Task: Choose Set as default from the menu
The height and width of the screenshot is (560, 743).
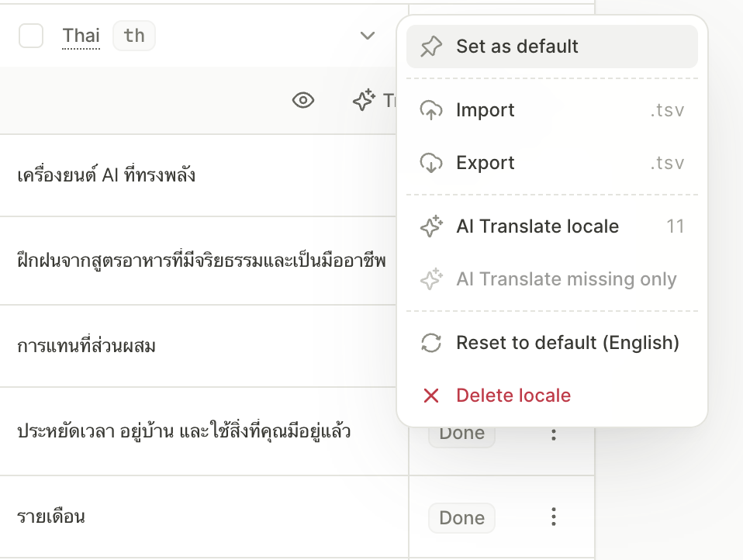Action: click(x=552, y=47)
